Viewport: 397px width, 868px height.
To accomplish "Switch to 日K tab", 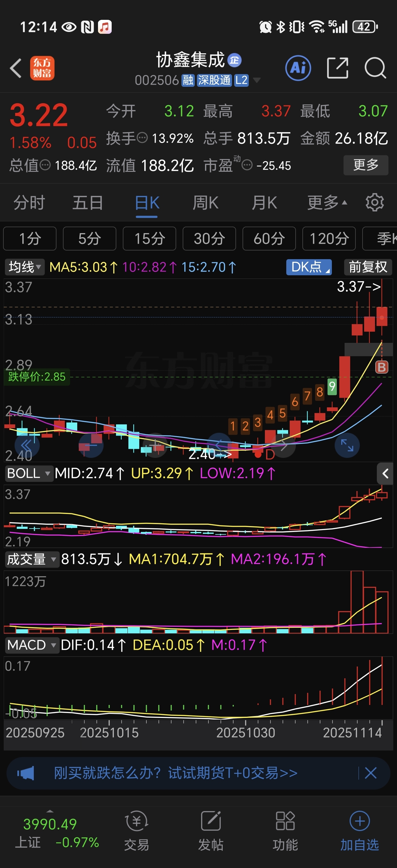I will (x=147, y=202).
